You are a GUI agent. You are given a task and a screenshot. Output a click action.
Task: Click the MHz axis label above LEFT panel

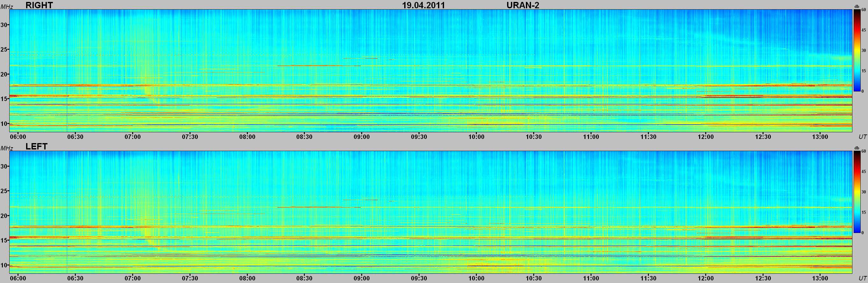(x=6, y=148)
